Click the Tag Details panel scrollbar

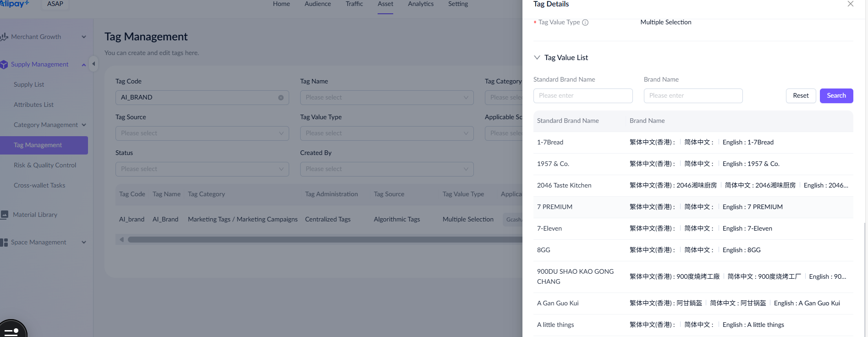click(865, 280)
